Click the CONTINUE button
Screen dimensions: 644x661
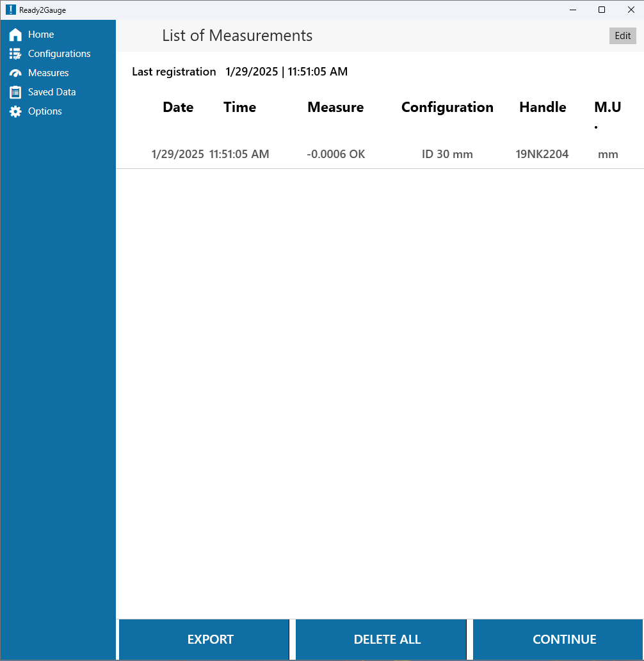(x=558, y=639)
